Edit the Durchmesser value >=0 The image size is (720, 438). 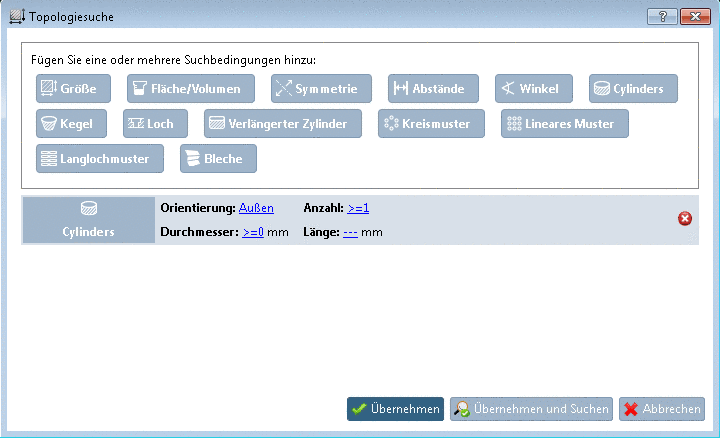tap(253, 232)
